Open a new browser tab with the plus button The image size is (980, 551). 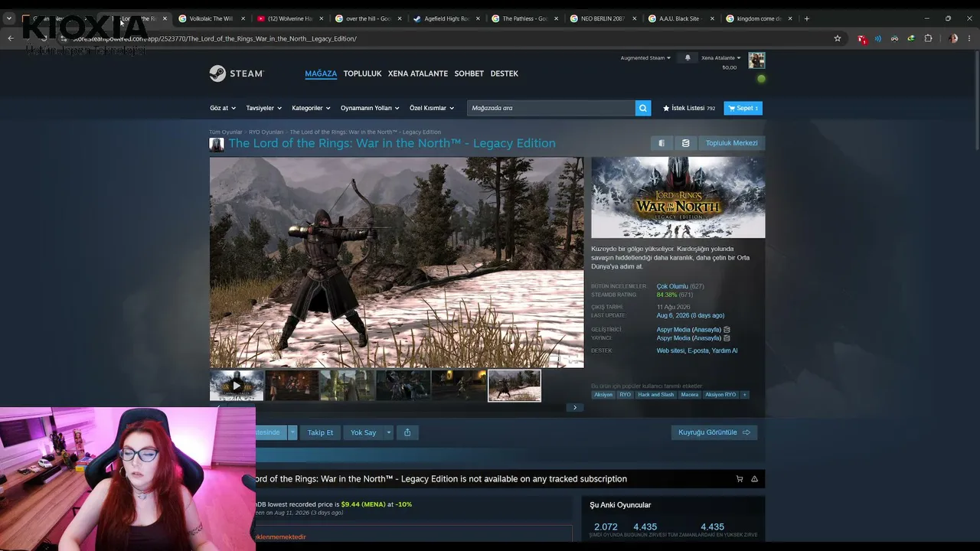806,18
